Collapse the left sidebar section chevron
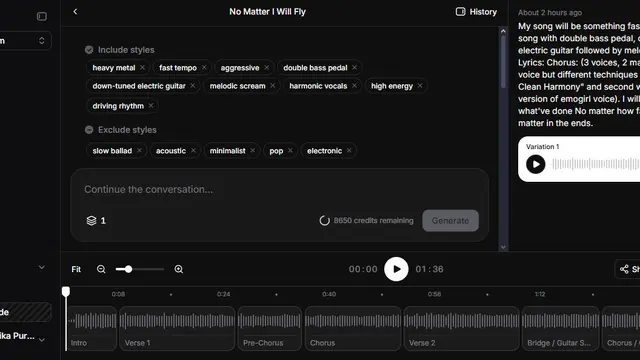The width and height of the screenshot is (640, 360). pos(42,267)
